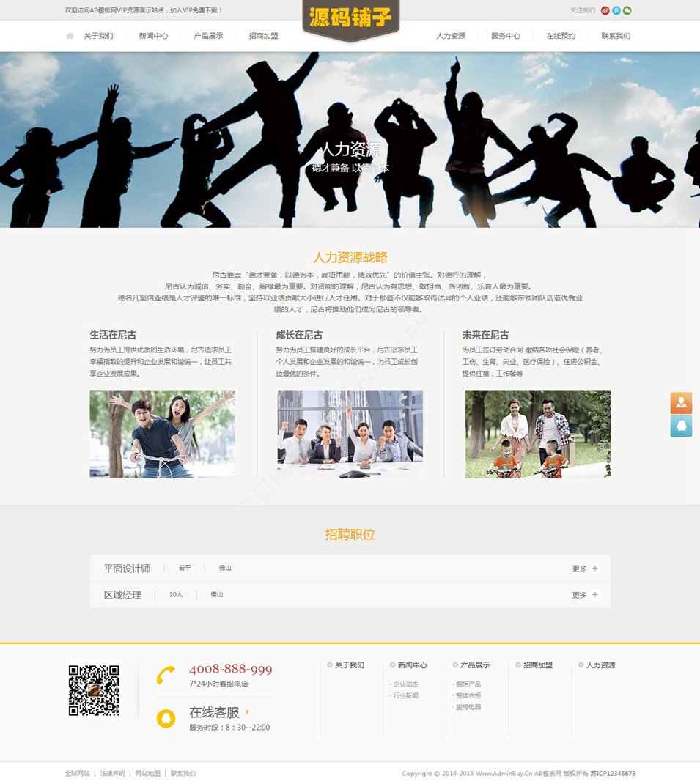Open footer 人力资源 link
700x784 pixels.
tap(601, 665)
